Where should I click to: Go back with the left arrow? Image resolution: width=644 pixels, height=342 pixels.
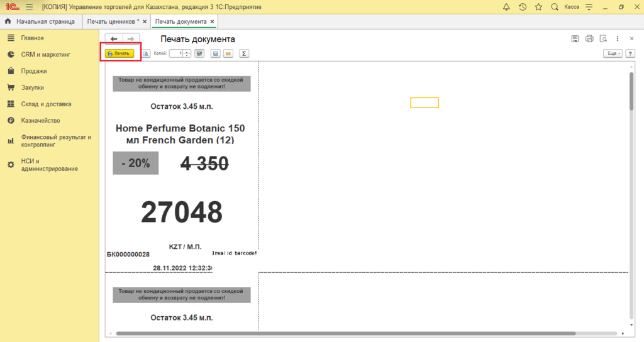114,39
